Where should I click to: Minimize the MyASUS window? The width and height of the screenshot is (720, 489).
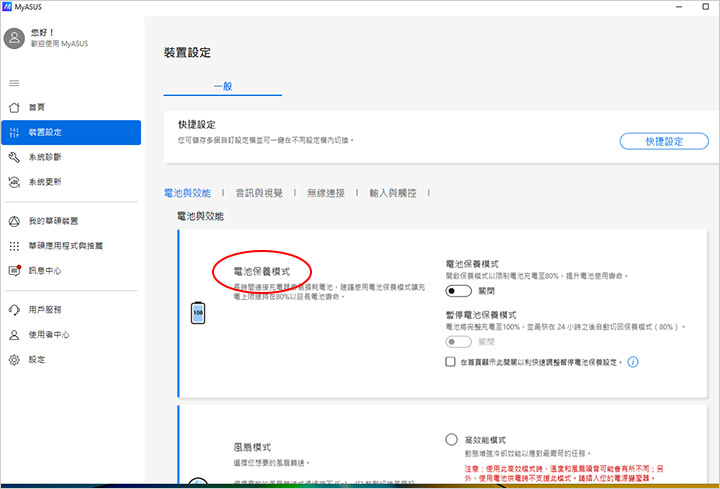[x=679, y=6]
